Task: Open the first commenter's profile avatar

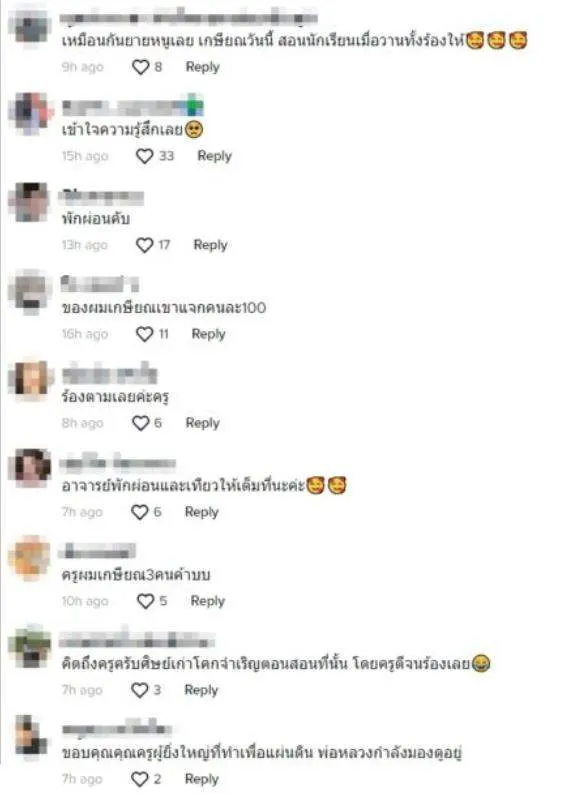Action: coord(31,26)
